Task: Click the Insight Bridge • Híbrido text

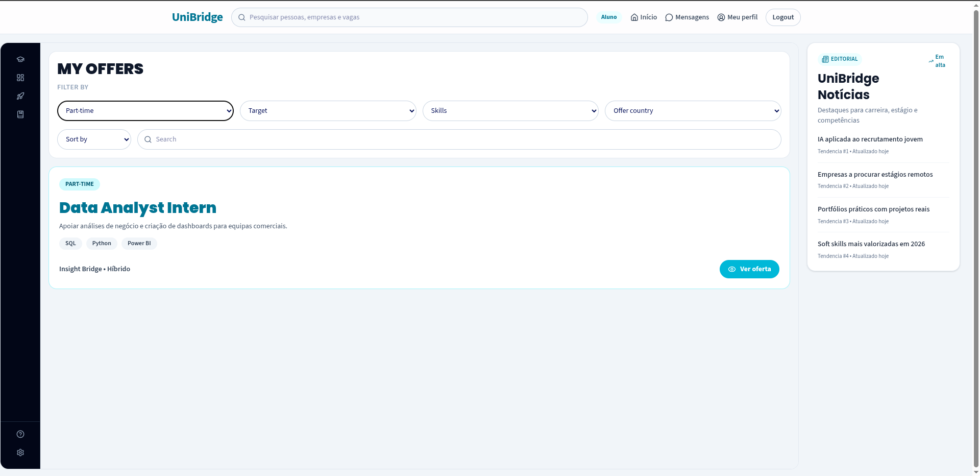Action: pos(94,269)
